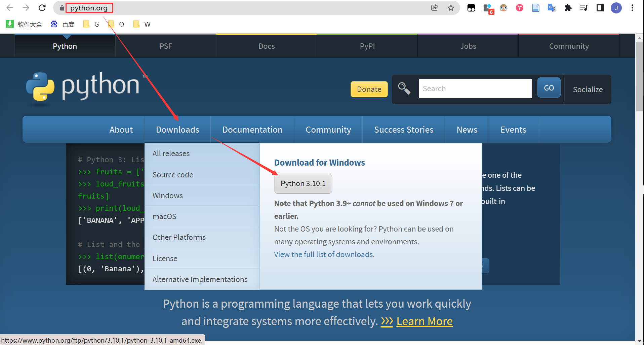The height and width of the screenshot is (345, 644).
Task: Click the page vertical scrollbar thumb
Action: [639, 76]
